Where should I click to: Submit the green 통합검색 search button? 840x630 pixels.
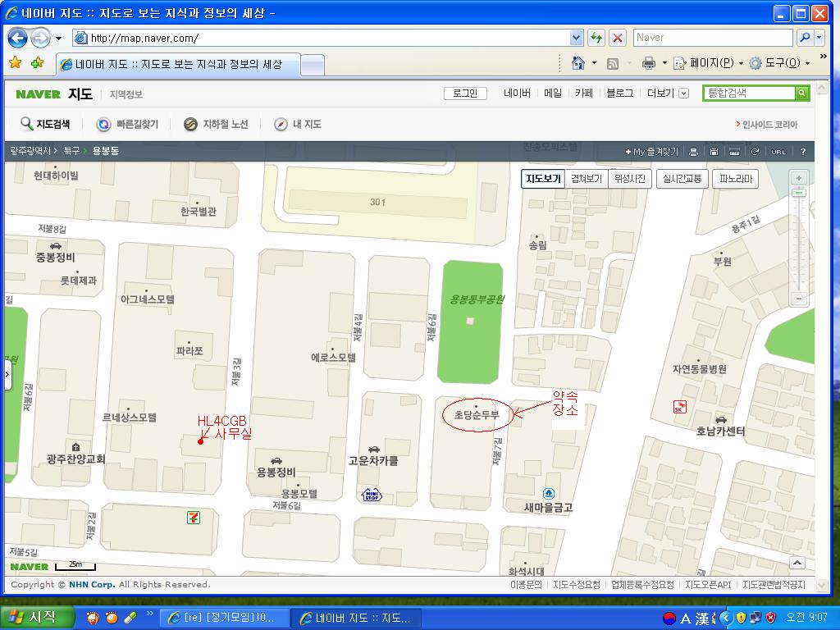pos(802,94)
